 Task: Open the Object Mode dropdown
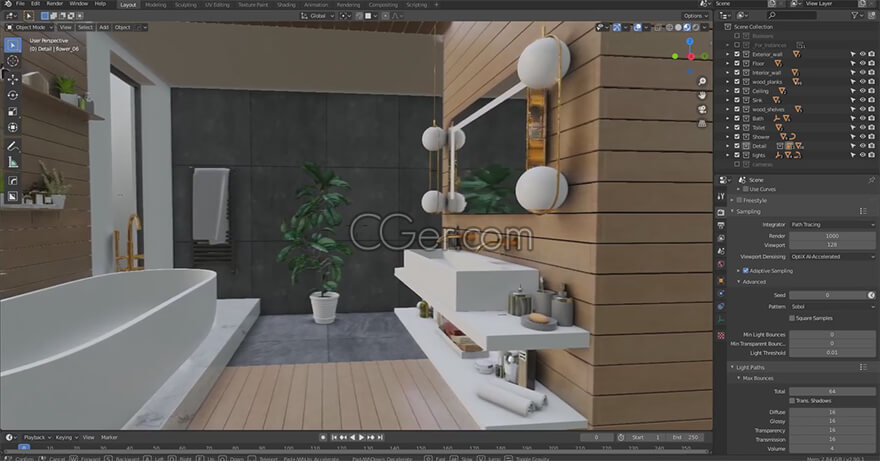click(x=30, y=27)
